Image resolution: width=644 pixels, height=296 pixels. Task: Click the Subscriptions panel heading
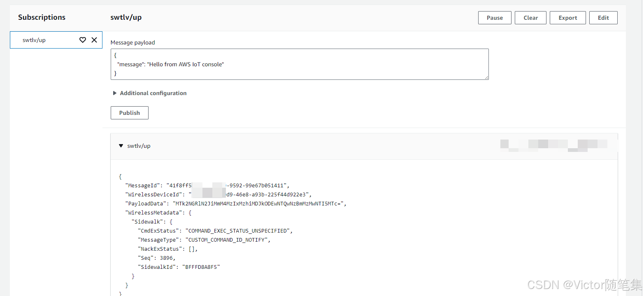click(42, 17)
